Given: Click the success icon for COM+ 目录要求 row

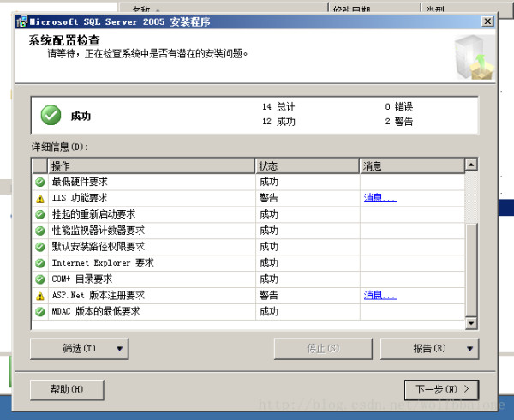Looking at the screenshot, I should [40, 279].
